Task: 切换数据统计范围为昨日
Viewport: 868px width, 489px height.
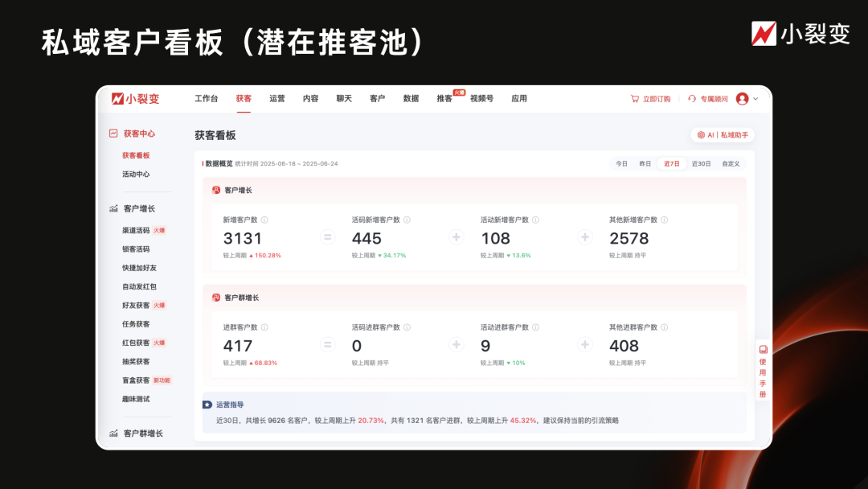Action: click(644, 162)
